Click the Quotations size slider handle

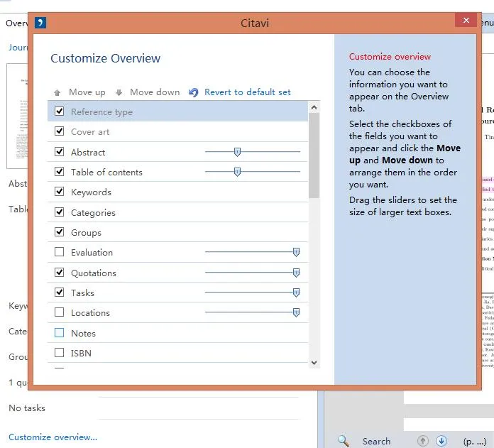[296, 273]
